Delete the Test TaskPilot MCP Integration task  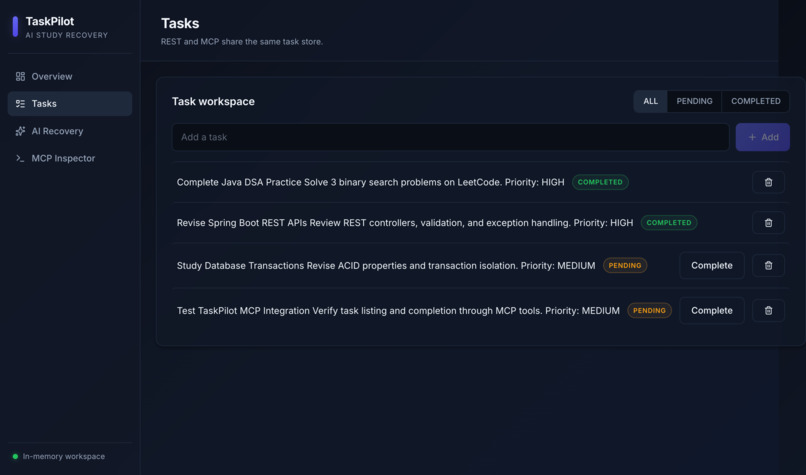(768, 310)
